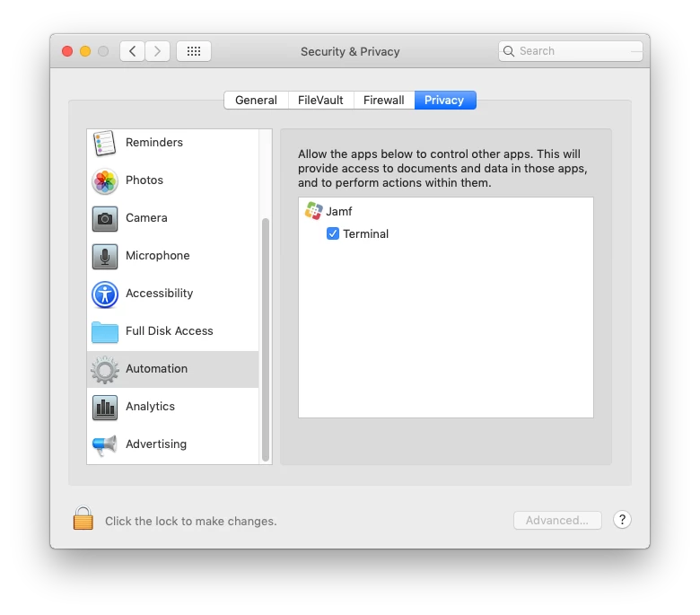Image resolution: width=700 pixels, height=615 pixels.
Task: Select the Full Disk Access label
Action: pos(170,331)
